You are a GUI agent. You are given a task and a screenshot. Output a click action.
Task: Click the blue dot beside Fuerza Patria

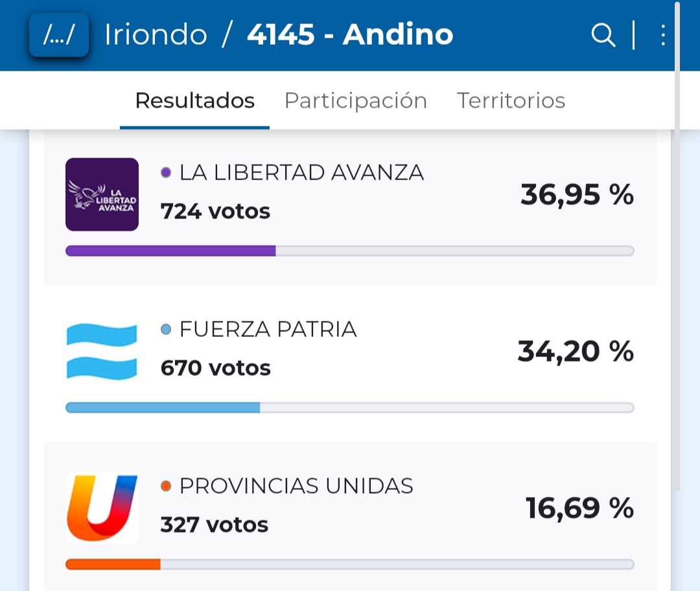click(x=166, y=330)
